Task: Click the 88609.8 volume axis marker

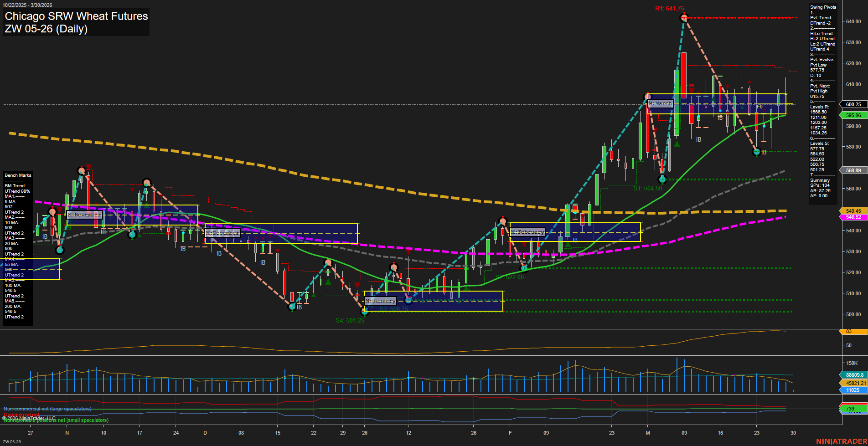Action: click(853, 375)
